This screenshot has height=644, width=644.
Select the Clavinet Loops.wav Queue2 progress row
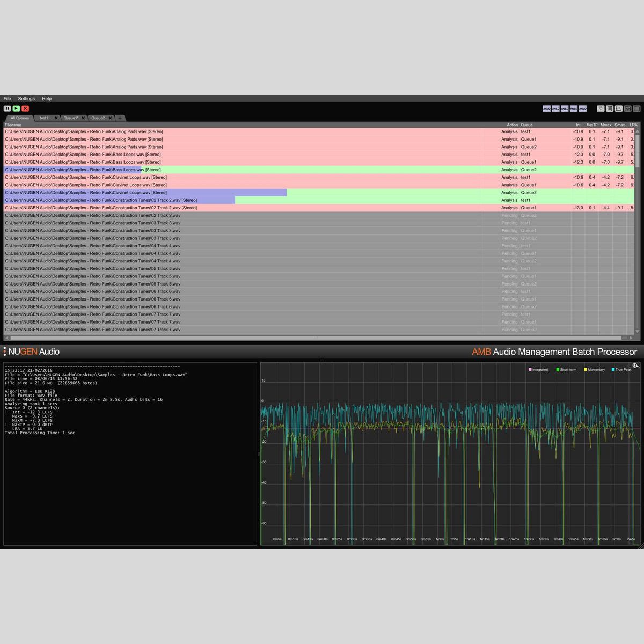(319, 192)
